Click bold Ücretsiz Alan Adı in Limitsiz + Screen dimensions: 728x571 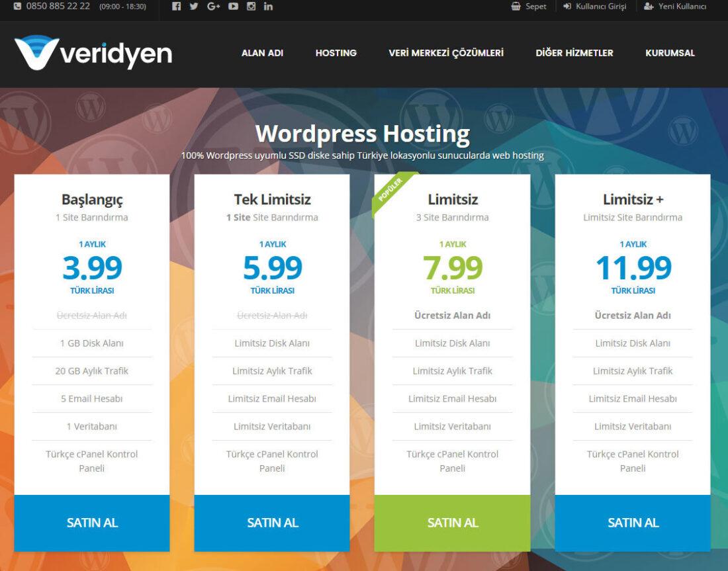tap(633, 316)
